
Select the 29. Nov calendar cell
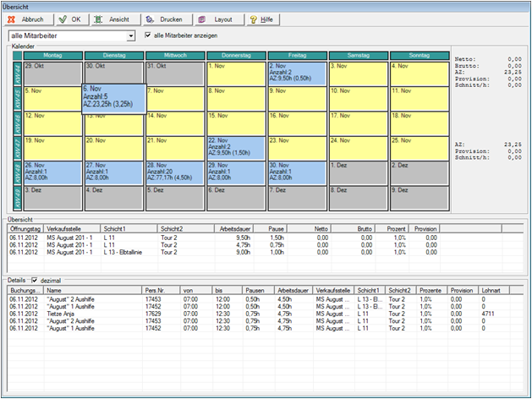pyautogui.click(x=236, y=173)
